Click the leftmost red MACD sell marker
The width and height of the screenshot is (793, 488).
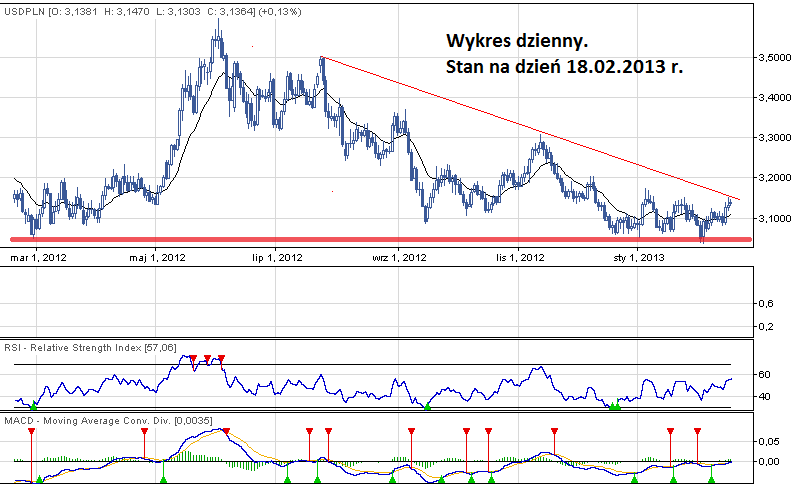click(31, 431)
